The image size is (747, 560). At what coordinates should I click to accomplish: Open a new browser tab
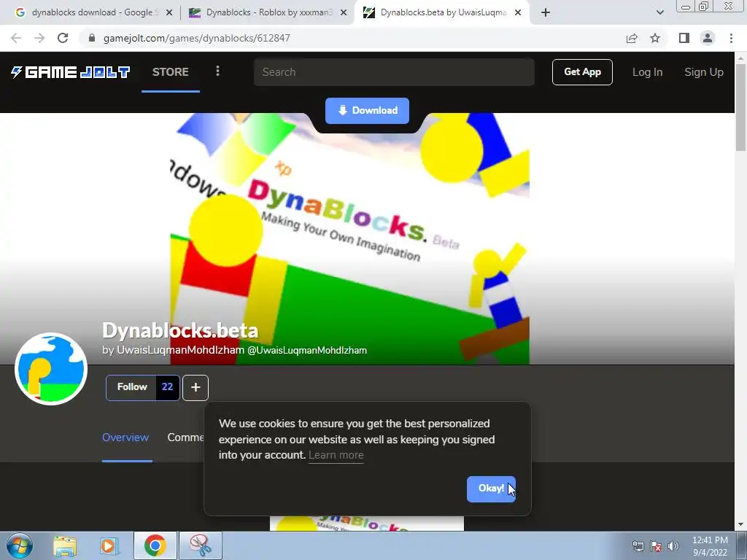[x=546, y=13]
